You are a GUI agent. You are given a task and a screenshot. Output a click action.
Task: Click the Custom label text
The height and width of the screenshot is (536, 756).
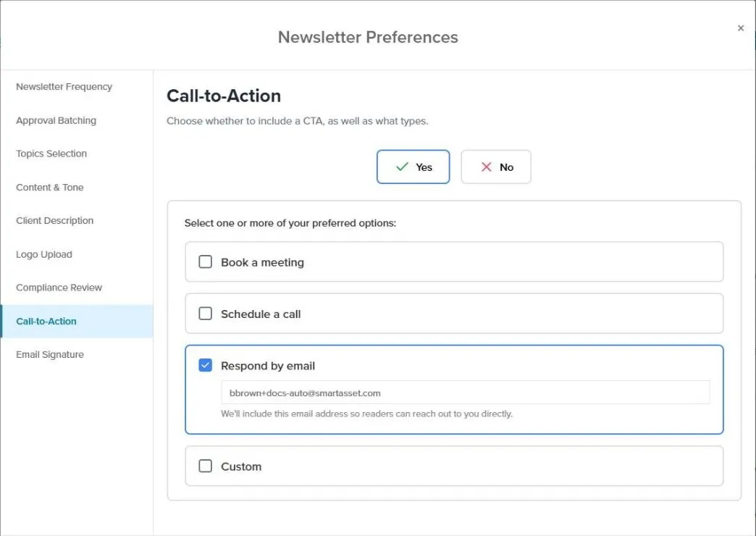pyautogui.click(x=241, y=466)
